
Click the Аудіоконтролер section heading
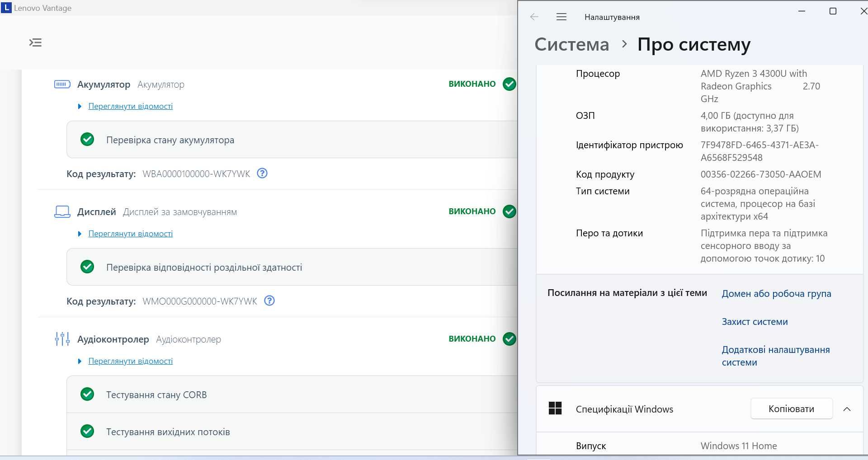point(113,339)
